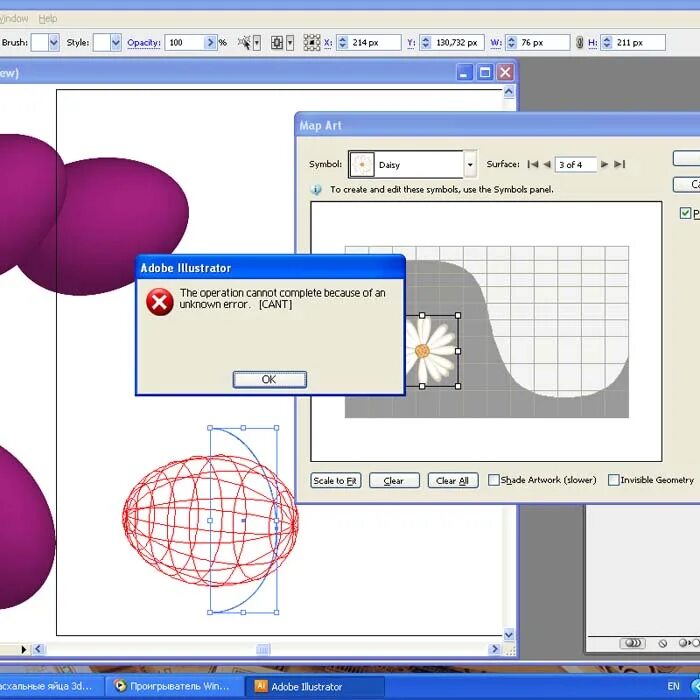Toggle the Preview checkbox in Map Art
Image resolution: width=700 pixels, height=700 pixels.
[685, 213]
